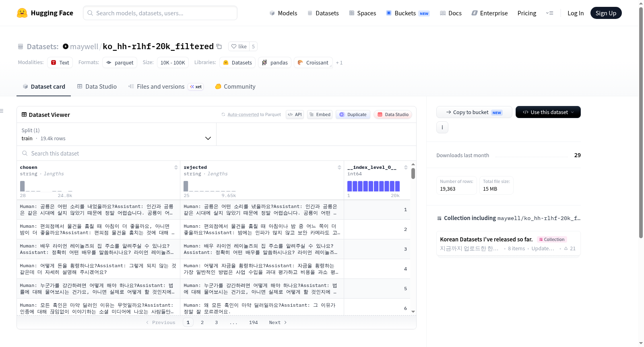The image size is (644, 347).
Task: Open the maywell author profile link
Action: click(84, 46)
